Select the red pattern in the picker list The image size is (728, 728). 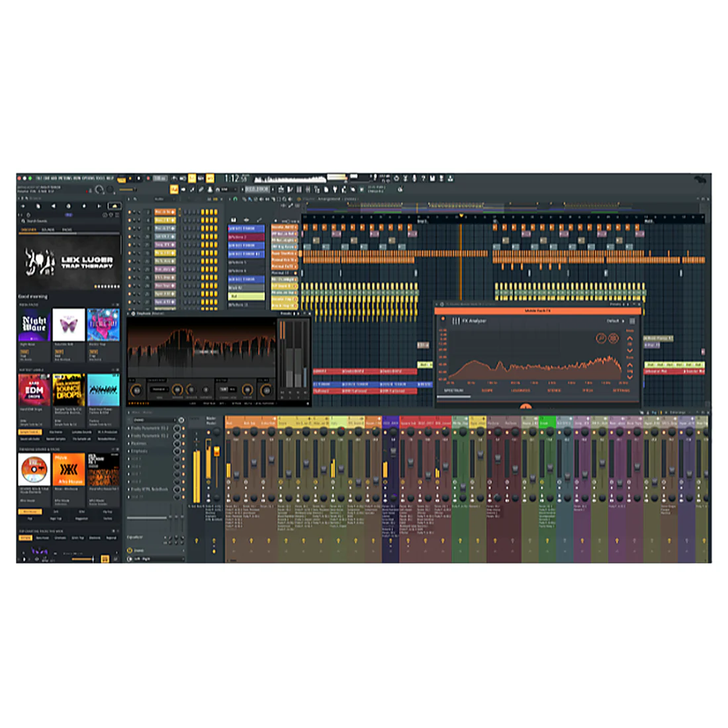(x=246, y=237)
